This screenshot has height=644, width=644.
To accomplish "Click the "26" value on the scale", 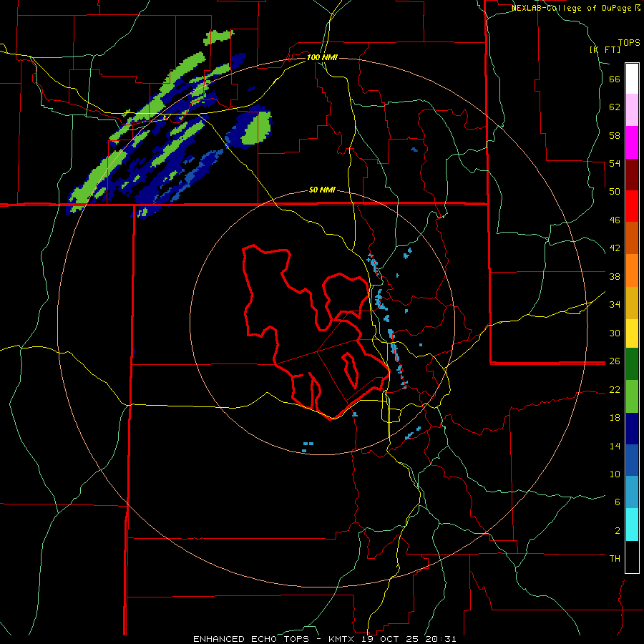I will [615, 361].
